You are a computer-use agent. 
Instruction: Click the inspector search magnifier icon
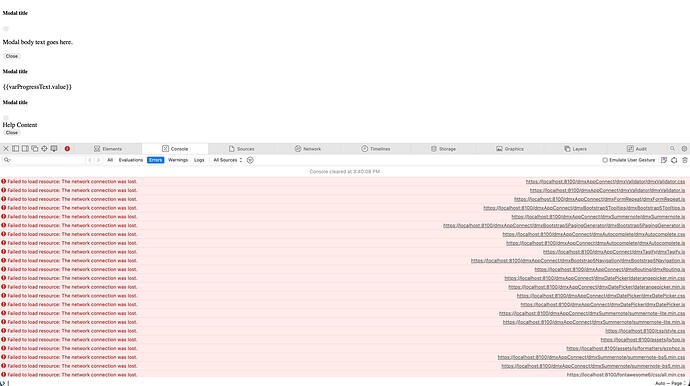[672, 149]
